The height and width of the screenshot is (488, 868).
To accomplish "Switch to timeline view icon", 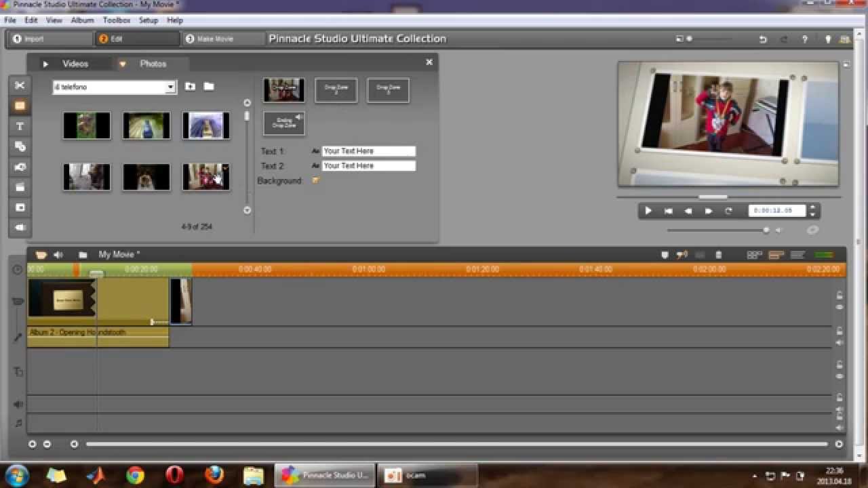I will [776, 255].
